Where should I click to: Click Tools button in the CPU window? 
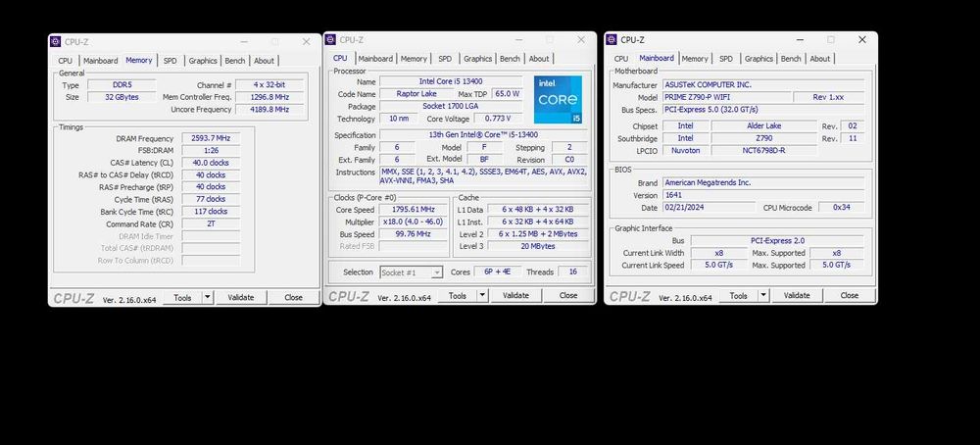click(x=458, y=296)
